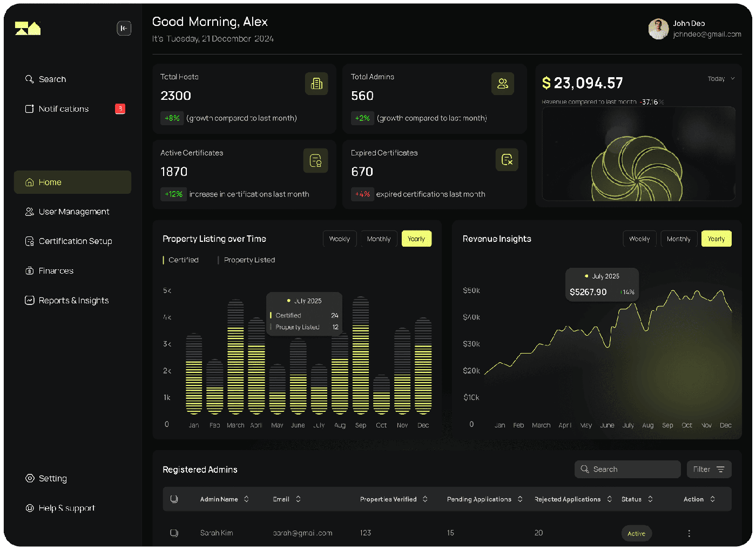
Task: Click the Setting gear icon
Action: [30, 478]
